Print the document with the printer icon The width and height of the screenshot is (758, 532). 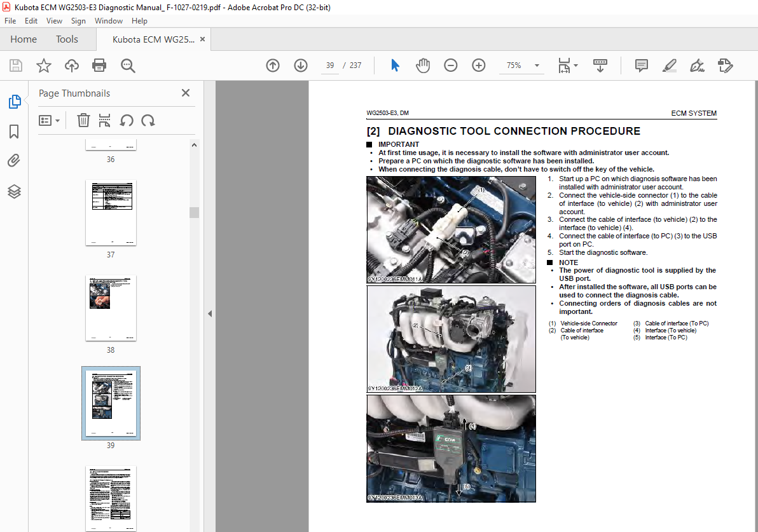point(99,65)
